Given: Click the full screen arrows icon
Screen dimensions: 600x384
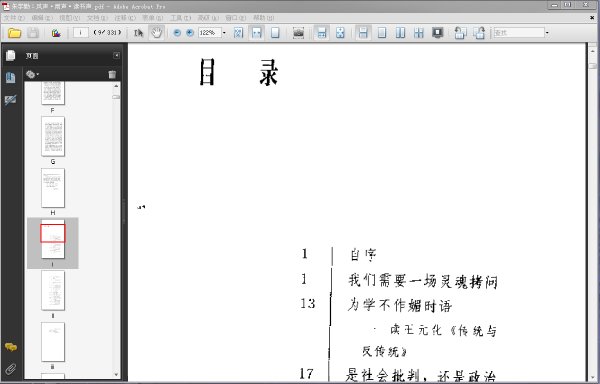Looking at the screenshot, I should tap(340, 33).
